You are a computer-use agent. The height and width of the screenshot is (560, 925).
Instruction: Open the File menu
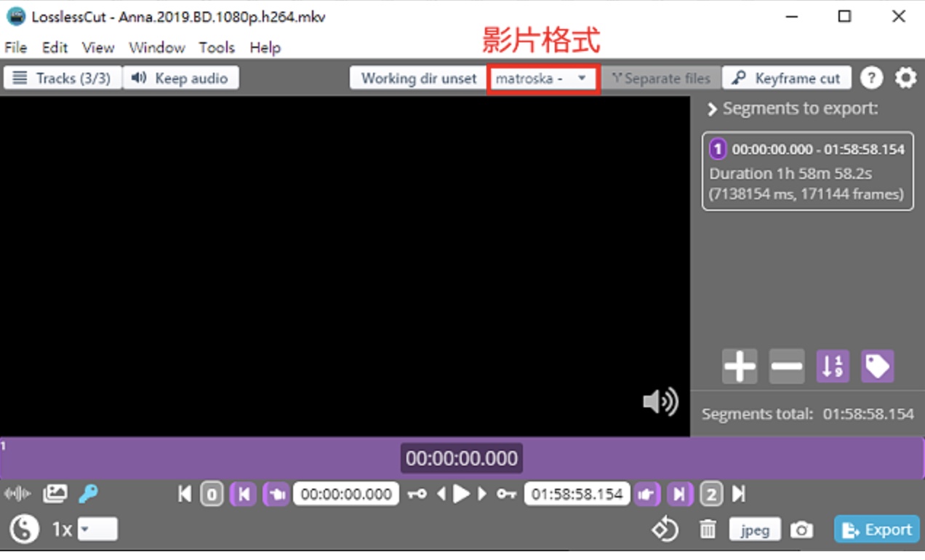click(16, 47)
